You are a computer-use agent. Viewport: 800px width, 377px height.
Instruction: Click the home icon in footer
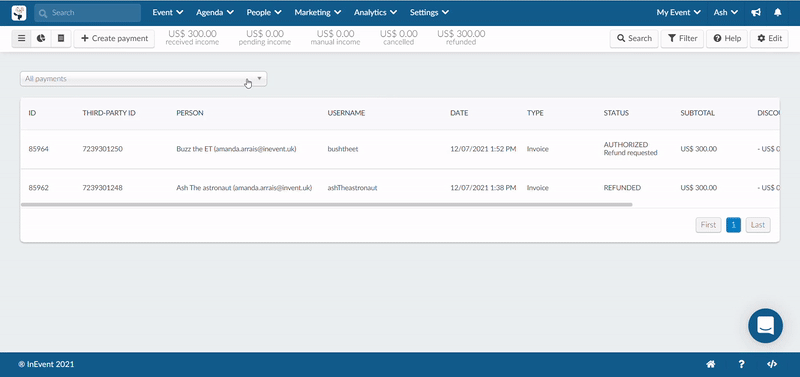coord(710,364)
